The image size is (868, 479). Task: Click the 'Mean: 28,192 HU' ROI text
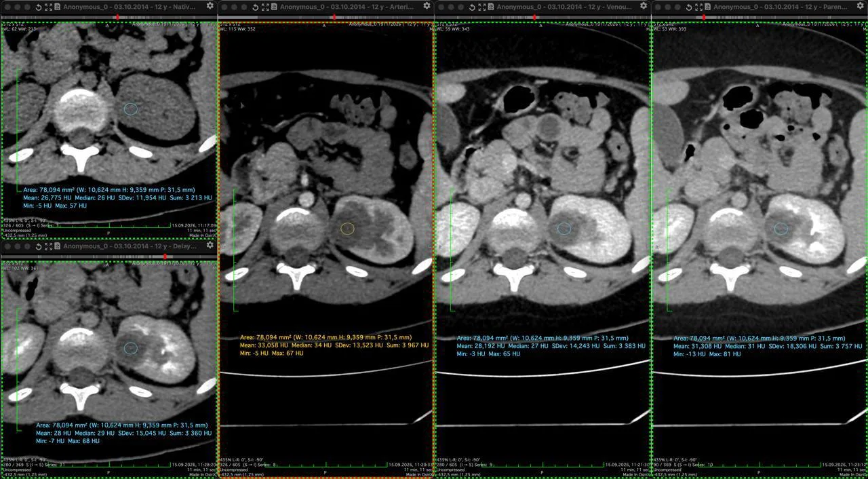481,346
